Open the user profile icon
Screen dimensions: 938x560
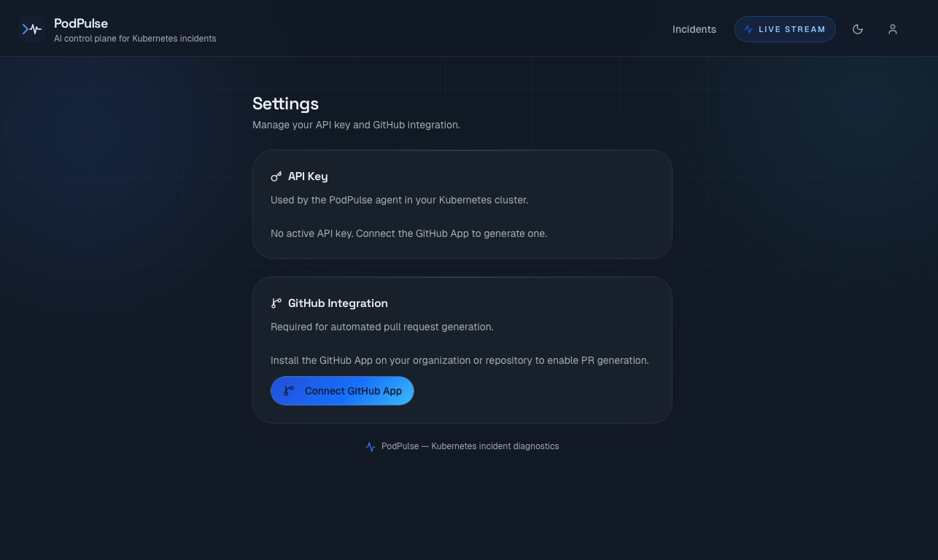[x=893, y=29]
